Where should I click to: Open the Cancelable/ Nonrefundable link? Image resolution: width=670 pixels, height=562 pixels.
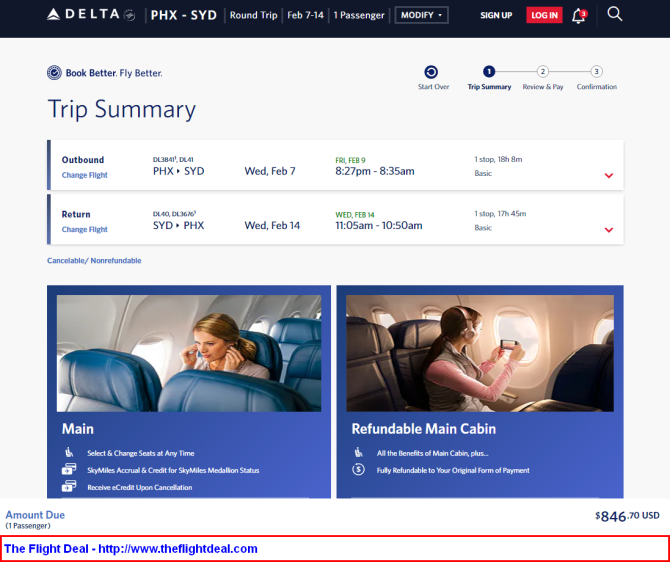pyautogui.click(x=94, y=261)
